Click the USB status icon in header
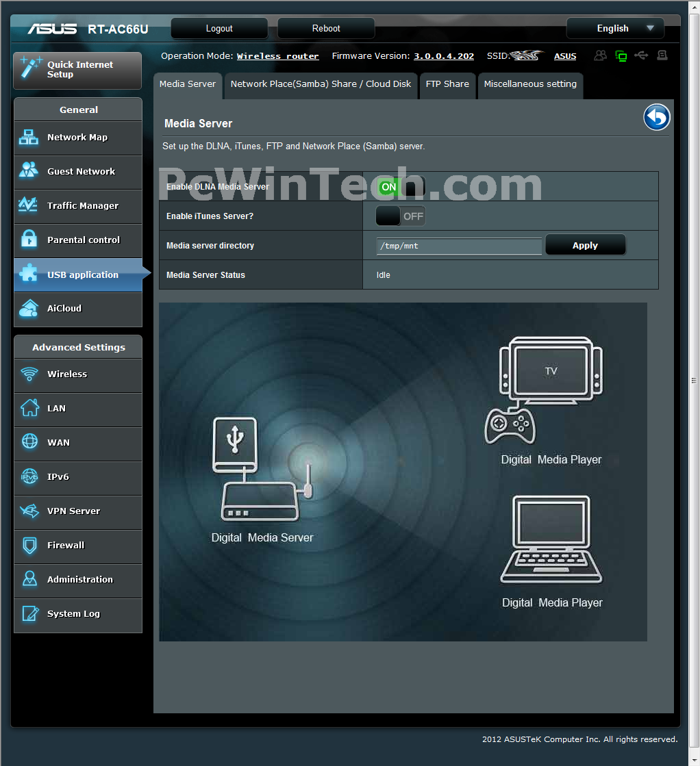The width and height of the screenshot is (700, 766). [x=641, y=55]
